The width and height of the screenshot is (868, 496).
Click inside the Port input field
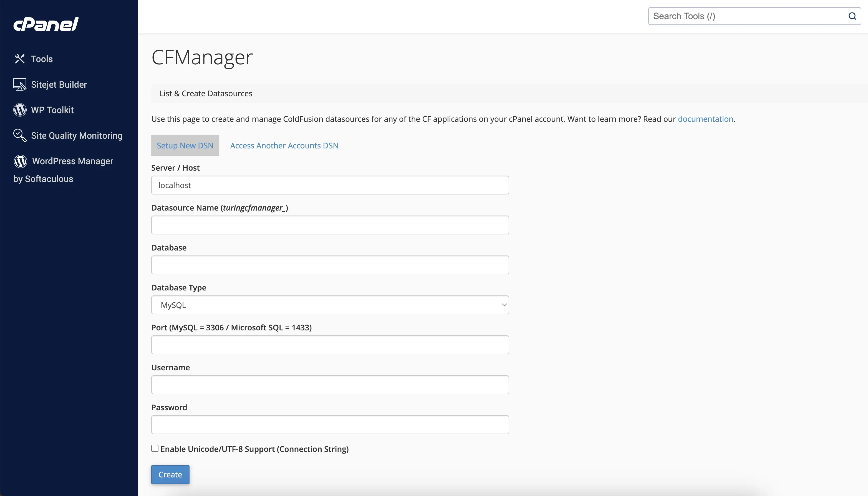[330, 345]
